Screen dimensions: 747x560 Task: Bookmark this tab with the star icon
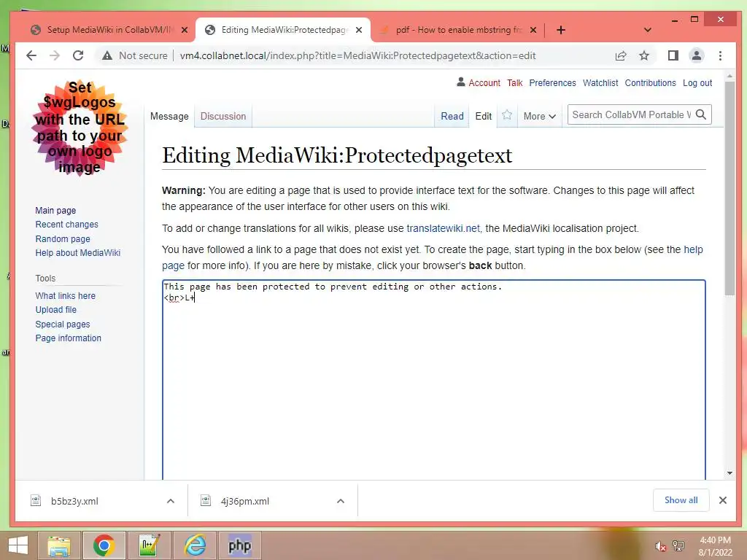(x=644, y=55)
